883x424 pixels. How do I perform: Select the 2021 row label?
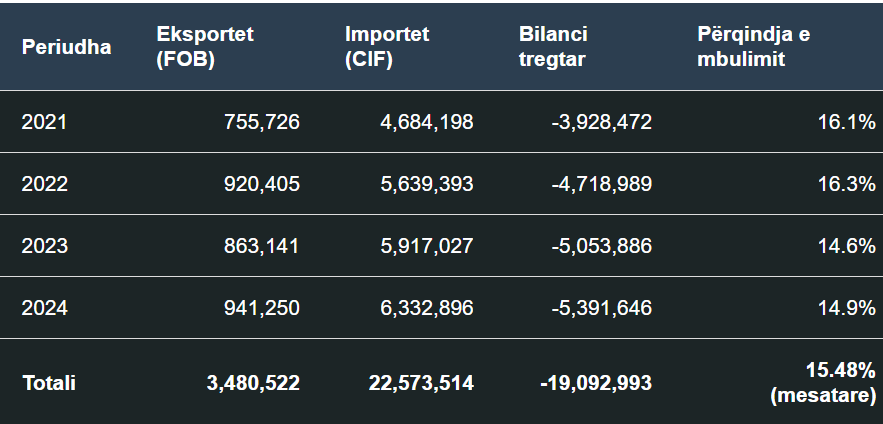[44, 122]
